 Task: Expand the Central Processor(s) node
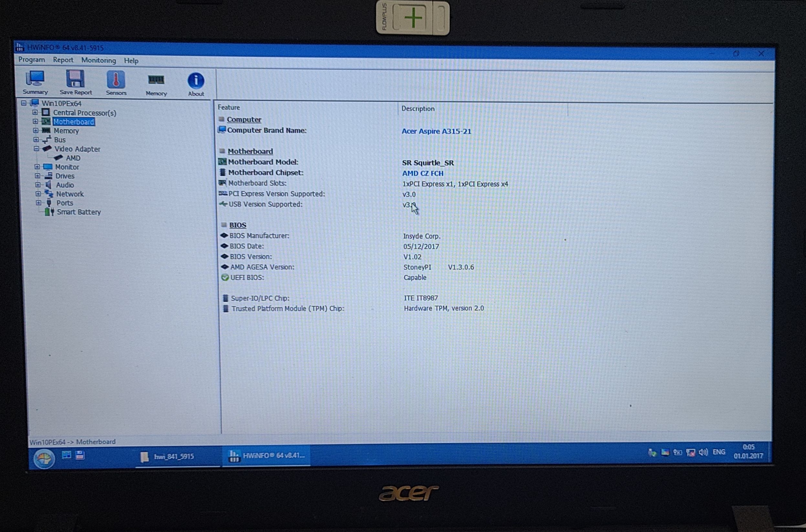[35, 112]
